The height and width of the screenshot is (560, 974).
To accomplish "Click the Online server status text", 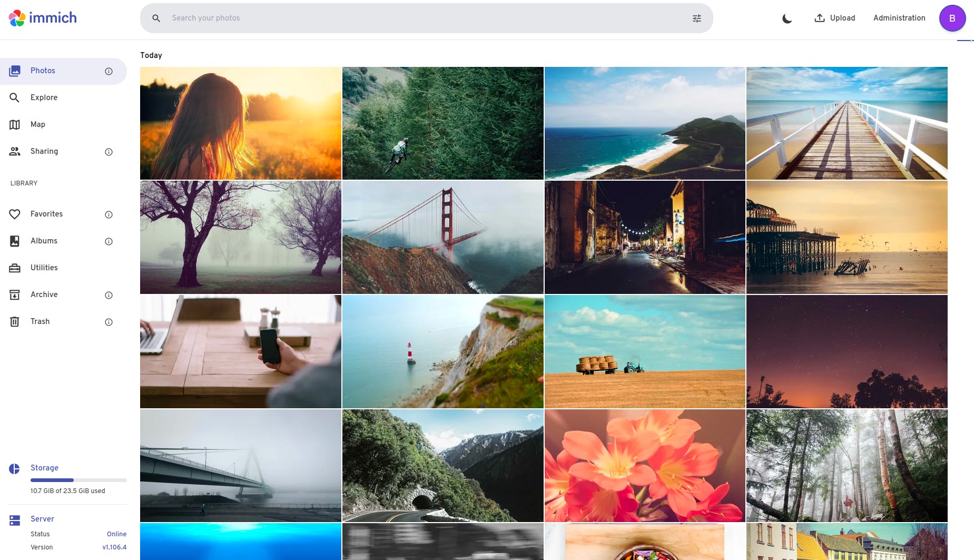I will tap(116, 534).
